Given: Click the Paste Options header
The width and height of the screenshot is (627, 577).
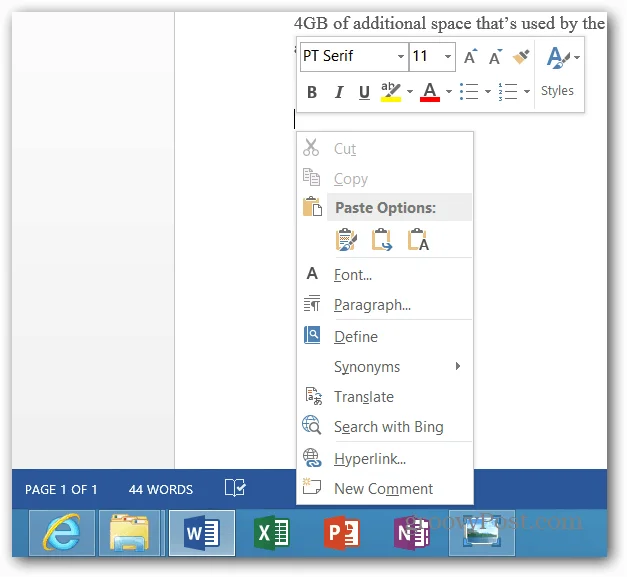Looking at the screenshot, I should point(399,208).
